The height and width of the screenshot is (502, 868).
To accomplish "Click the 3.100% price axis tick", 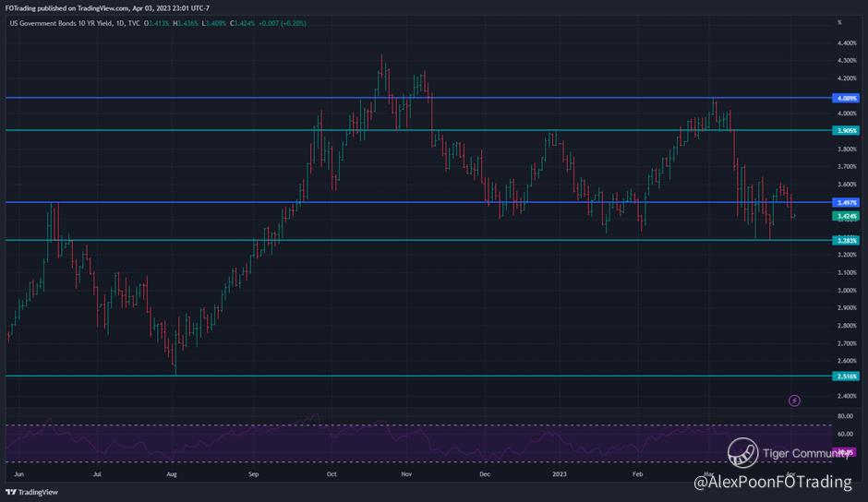I will pos(847,272).
